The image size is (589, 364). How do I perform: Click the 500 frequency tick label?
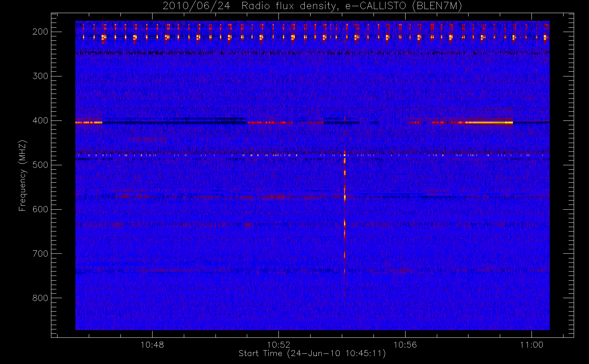pos(40,165)
